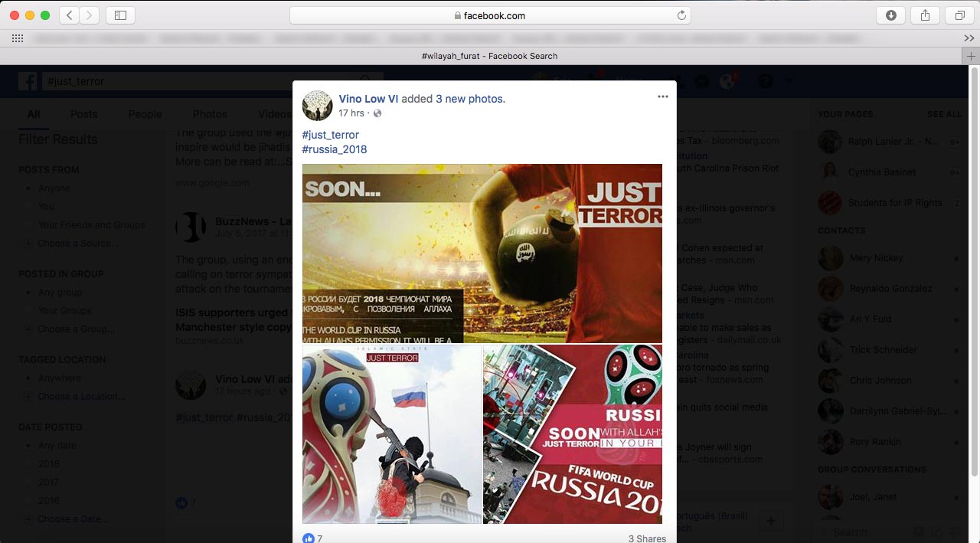The image size is (980, 543).
Task: Expand 'Choose a Source...' filter
Action: [78, 244]
